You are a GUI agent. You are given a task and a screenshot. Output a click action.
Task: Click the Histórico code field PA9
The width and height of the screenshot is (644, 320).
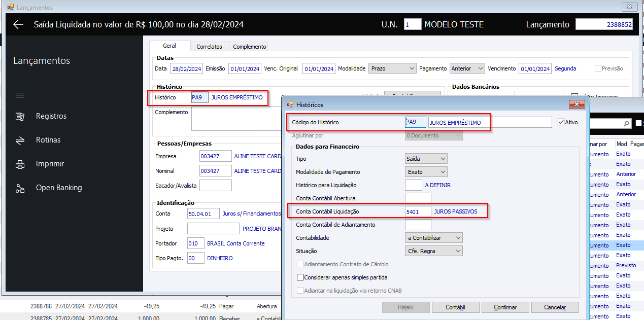coord(200,97)
